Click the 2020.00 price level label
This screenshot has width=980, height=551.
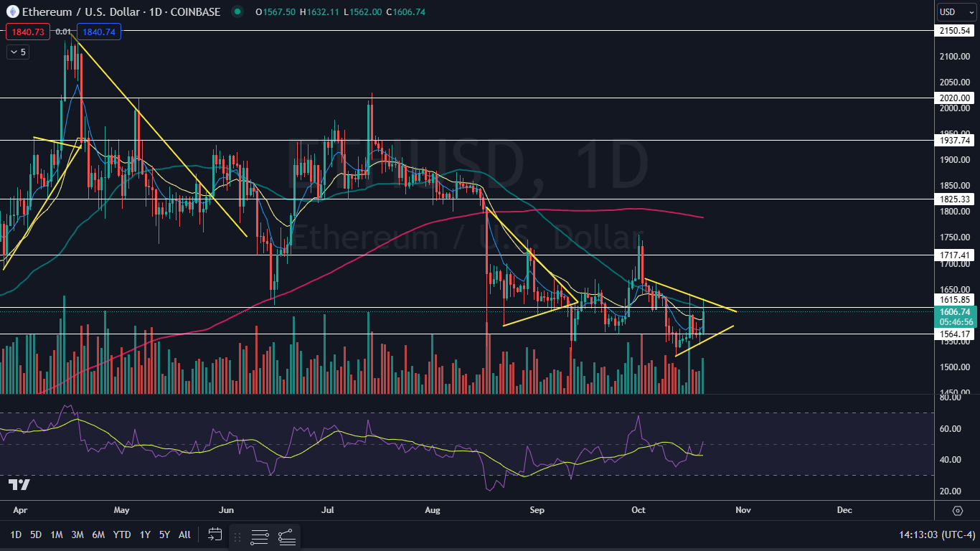(956, 98)
